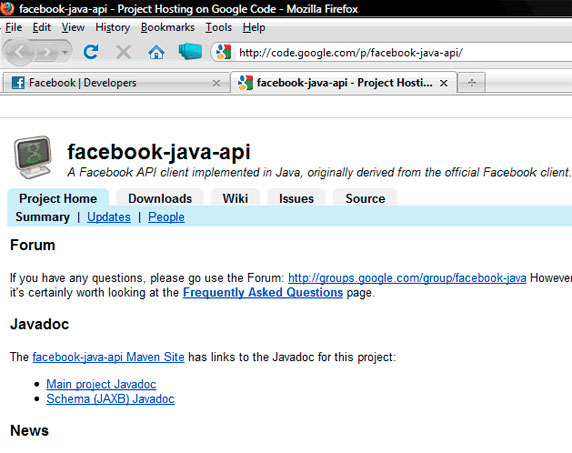Select the Project Home tab
This screenshot has height=453, width=572.
58,198
